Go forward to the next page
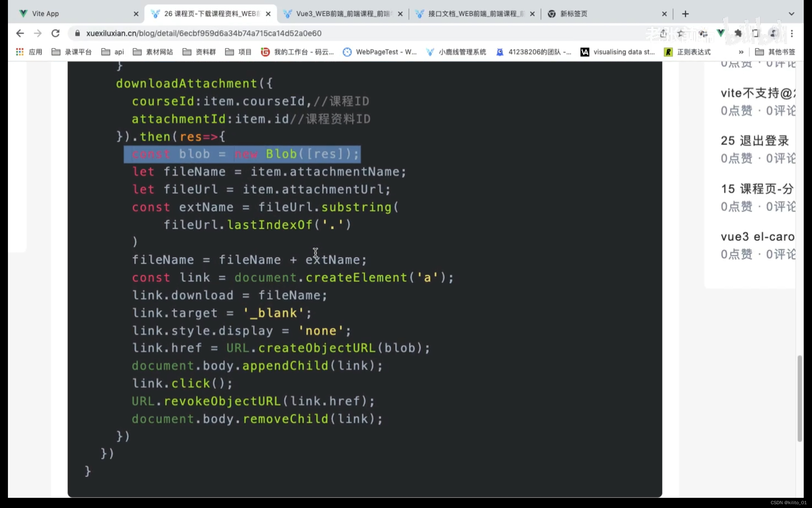The width and height of the screenshot is (812, 508). (x=38, y=33)
